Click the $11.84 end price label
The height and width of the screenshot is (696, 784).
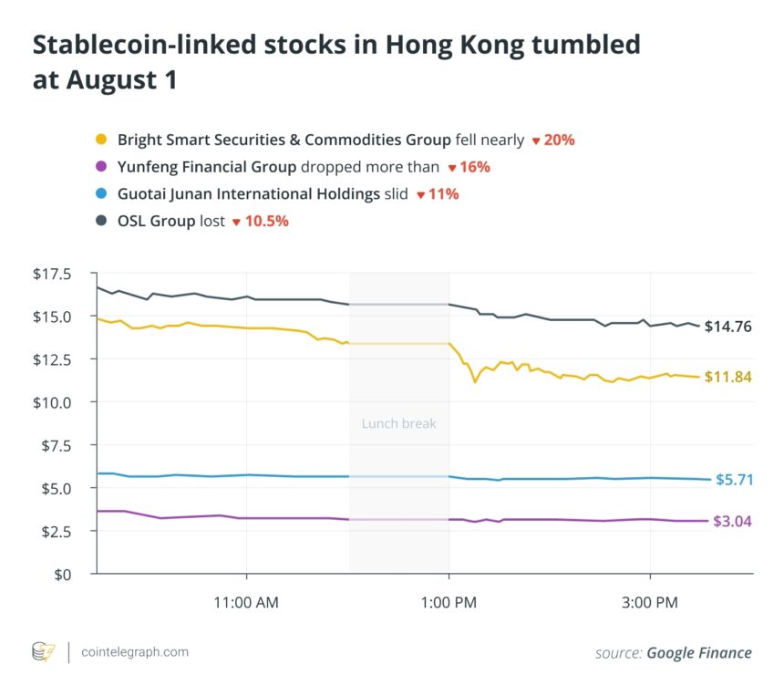pyautogui.click(x=728, y=377)
